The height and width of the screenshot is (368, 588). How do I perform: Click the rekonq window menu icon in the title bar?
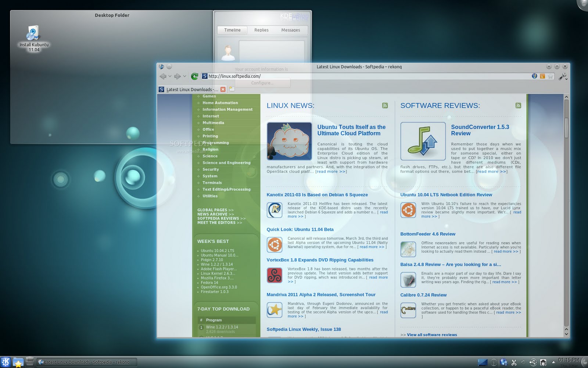tap(161, 67)
